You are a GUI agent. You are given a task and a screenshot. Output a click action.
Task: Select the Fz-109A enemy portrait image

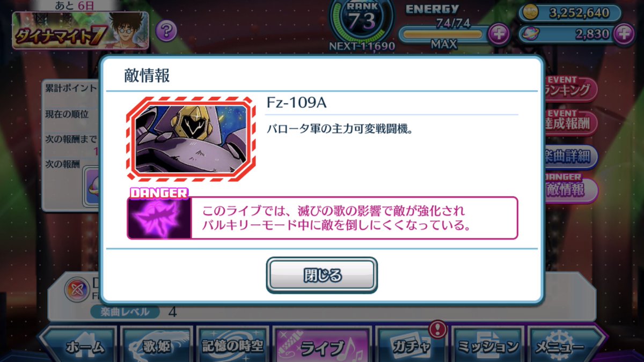point(191,138)
